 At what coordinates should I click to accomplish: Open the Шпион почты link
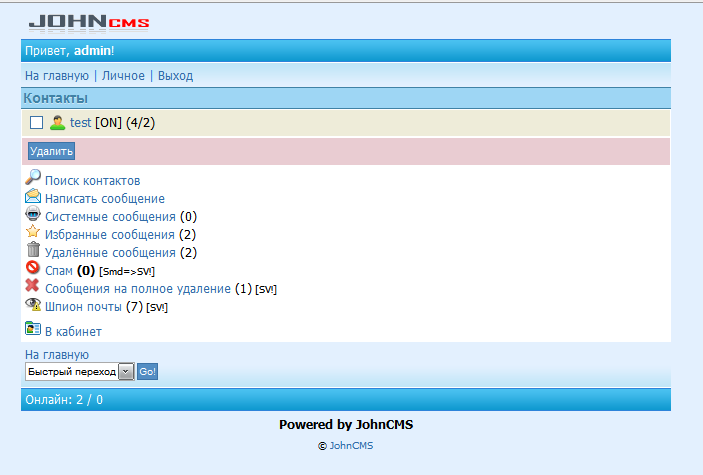83,307
